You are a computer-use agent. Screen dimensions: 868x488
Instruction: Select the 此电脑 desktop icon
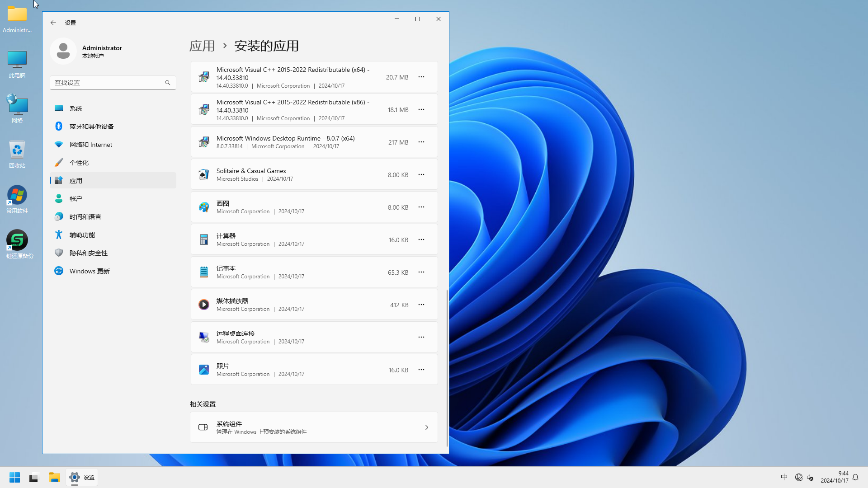click(17, 64)
